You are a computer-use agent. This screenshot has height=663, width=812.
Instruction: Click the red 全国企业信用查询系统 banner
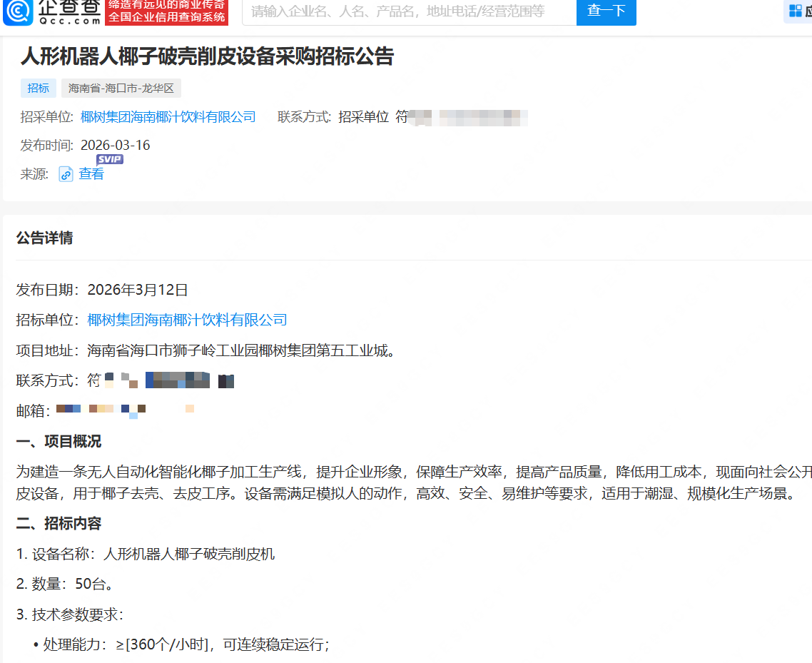coord(166,18)
